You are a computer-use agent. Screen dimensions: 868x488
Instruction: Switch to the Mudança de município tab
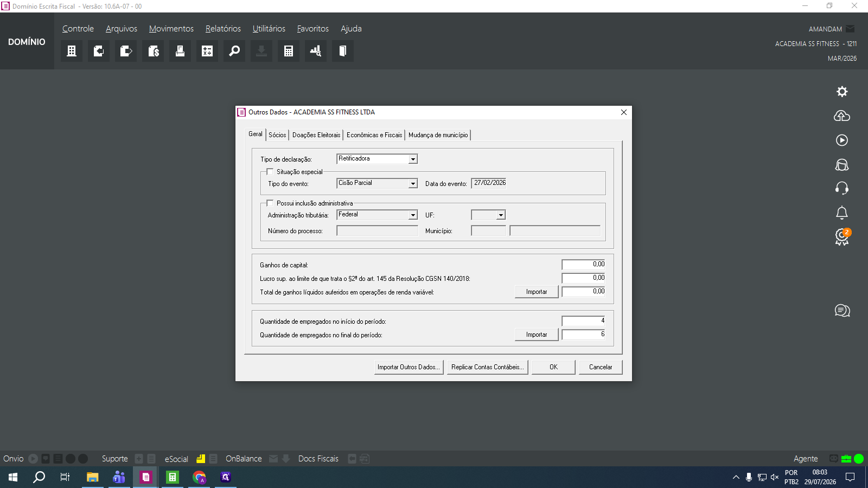point(438,135)
